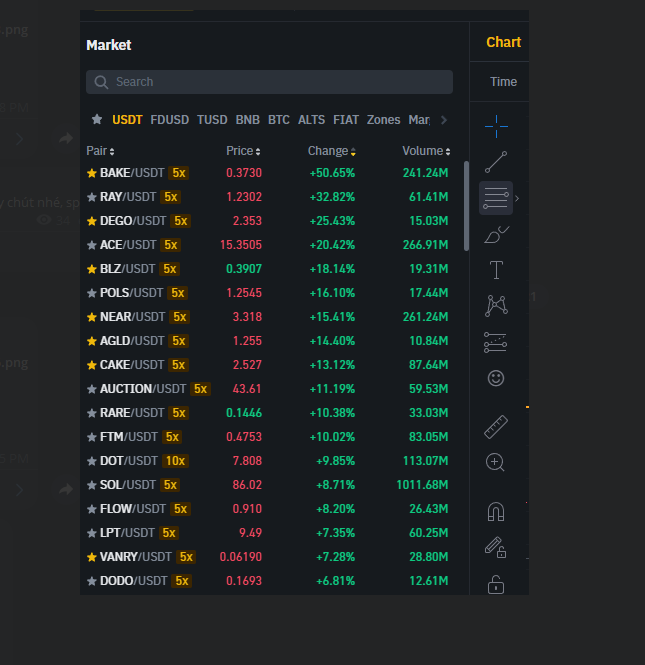Select the Text annotation tool

click(x=496, y=270)
